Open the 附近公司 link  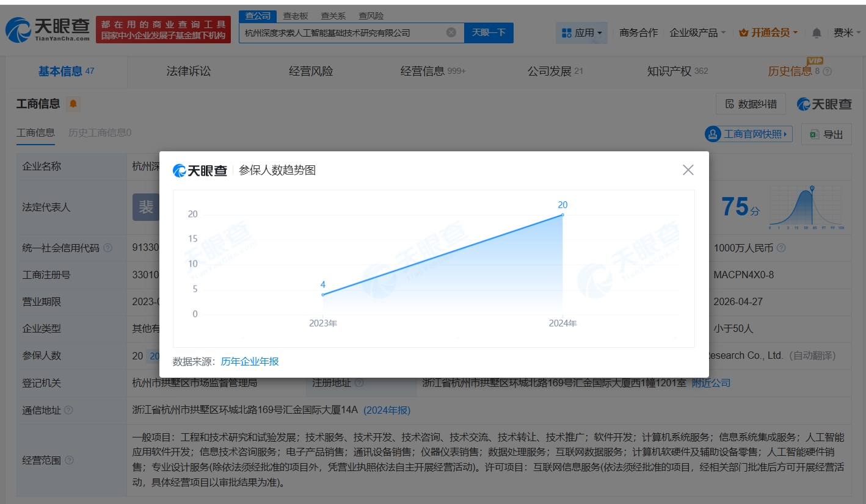[711, 383]
